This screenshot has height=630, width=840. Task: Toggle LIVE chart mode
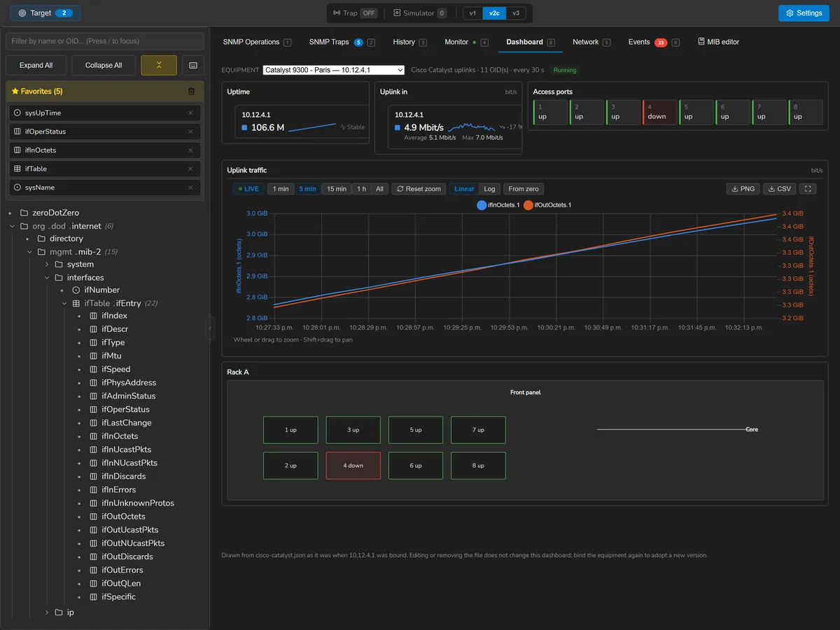[248, 189]
